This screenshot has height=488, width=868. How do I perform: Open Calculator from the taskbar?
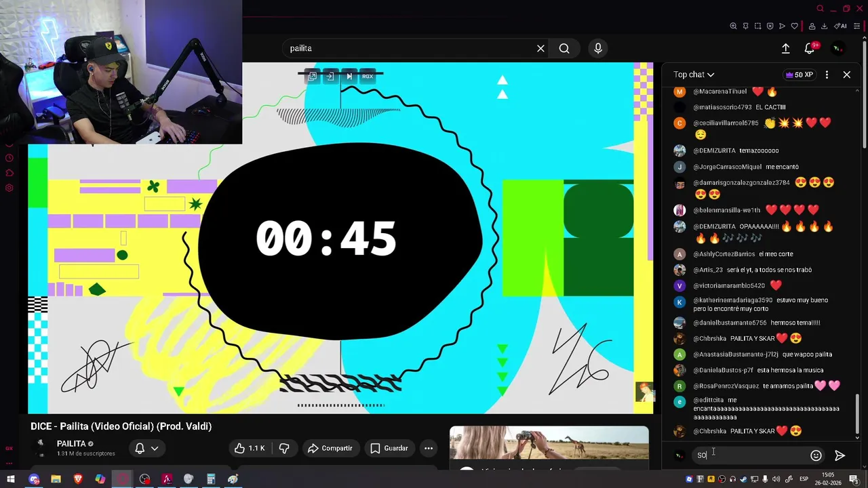pyautogui.click(x=210, y=479)
